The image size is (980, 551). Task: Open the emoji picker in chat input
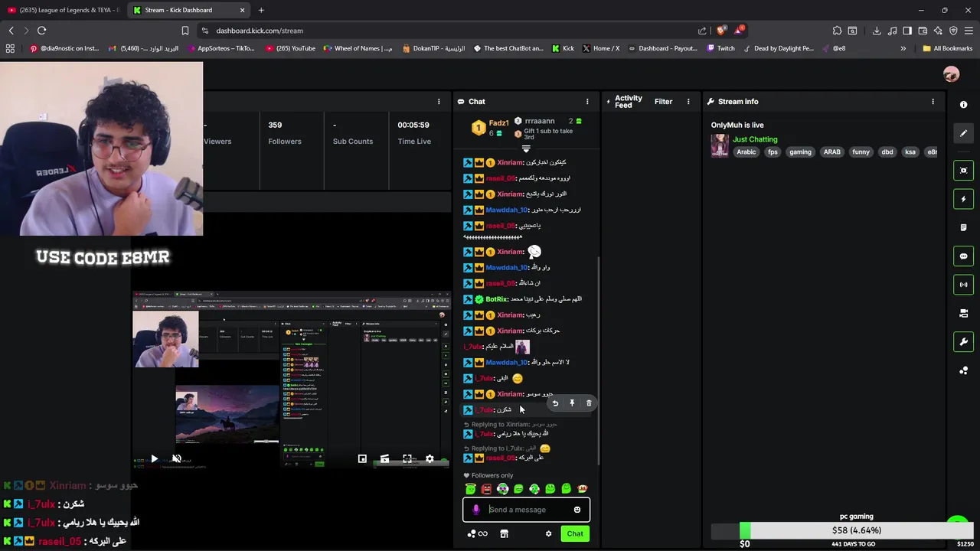(x=577, y=510)
